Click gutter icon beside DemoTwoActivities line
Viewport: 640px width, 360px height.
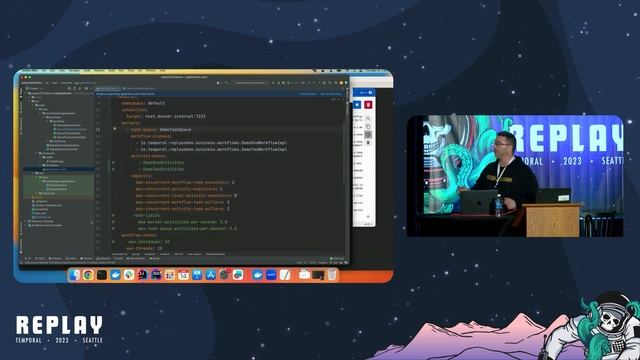click(113, 169)
